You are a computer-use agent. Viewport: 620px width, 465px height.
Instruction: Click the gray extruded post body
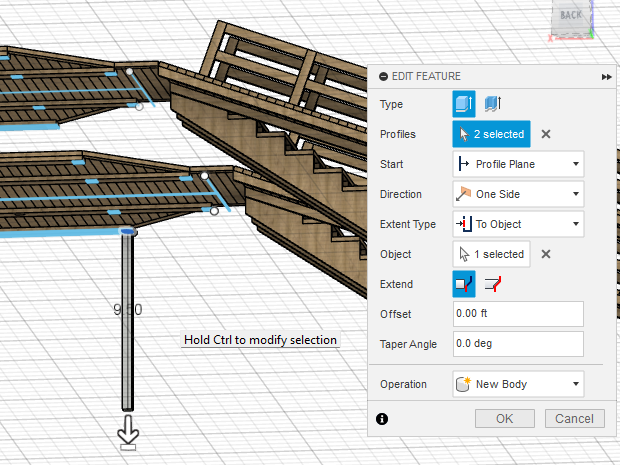(127, 322)
